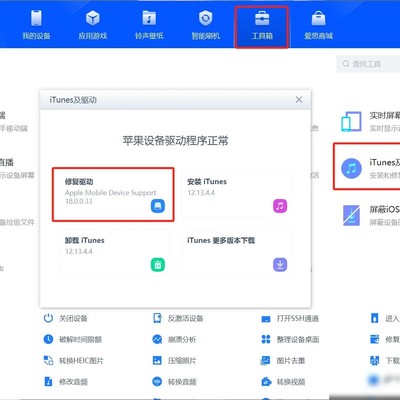Open iTunes 更多版本下载 option
The image size is (400, 400).
[237, 253]
